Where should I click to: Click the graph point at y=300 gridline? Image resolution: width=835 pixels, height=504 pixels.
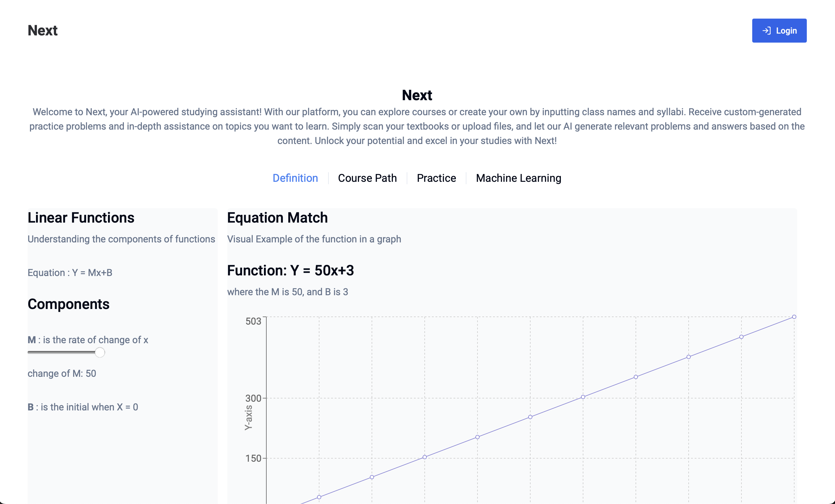(x=583, y=397)
